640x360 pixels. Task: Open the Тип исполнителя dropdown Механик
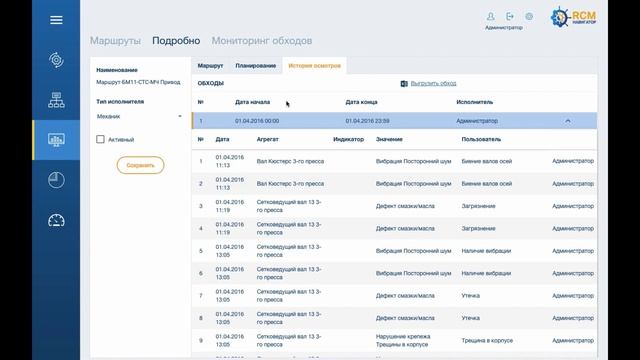point(139,116)
